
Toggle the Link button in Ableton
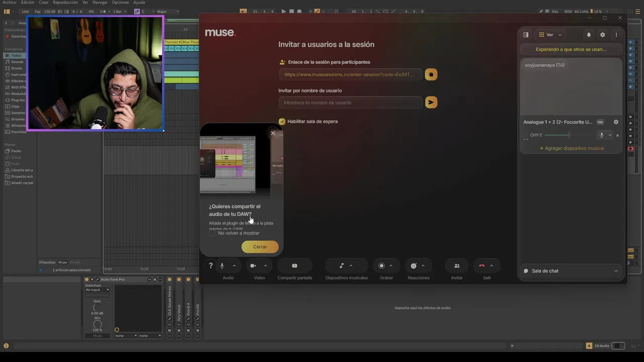coord(26,11)
